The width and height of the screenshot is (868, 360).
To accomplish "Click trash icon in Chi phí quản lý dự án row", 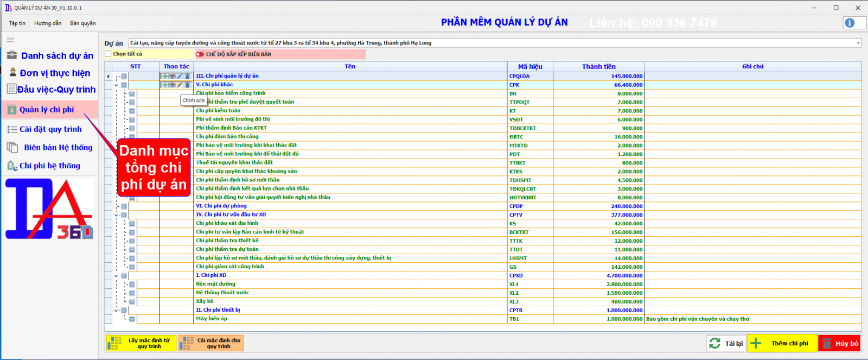I will (x=188, y=76).
